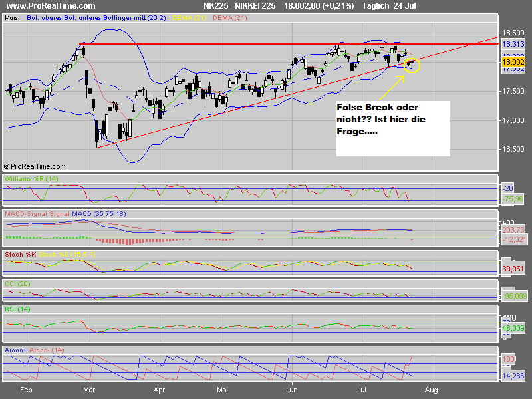This screenshot has width=532, height=399.
Task: Select the Stoch %K indicator title
Action: [21, 255]
